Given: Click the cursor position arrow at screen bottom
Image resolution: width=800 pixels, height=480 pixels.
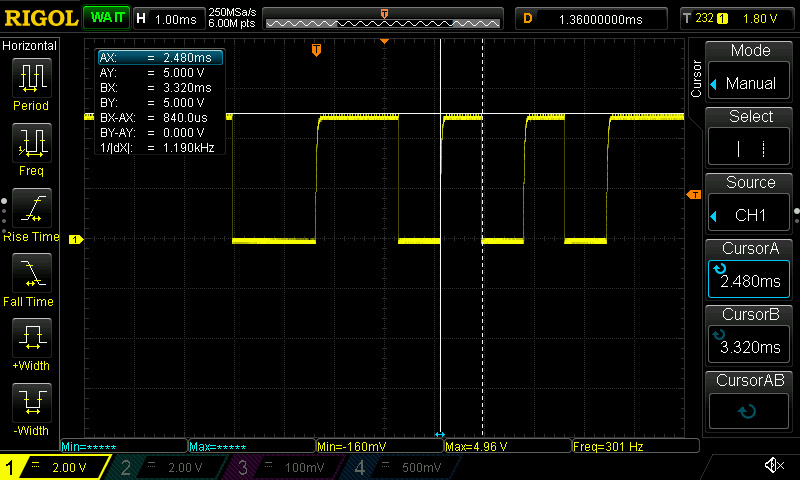Looking at the screenshot, I should coord(440,435).
